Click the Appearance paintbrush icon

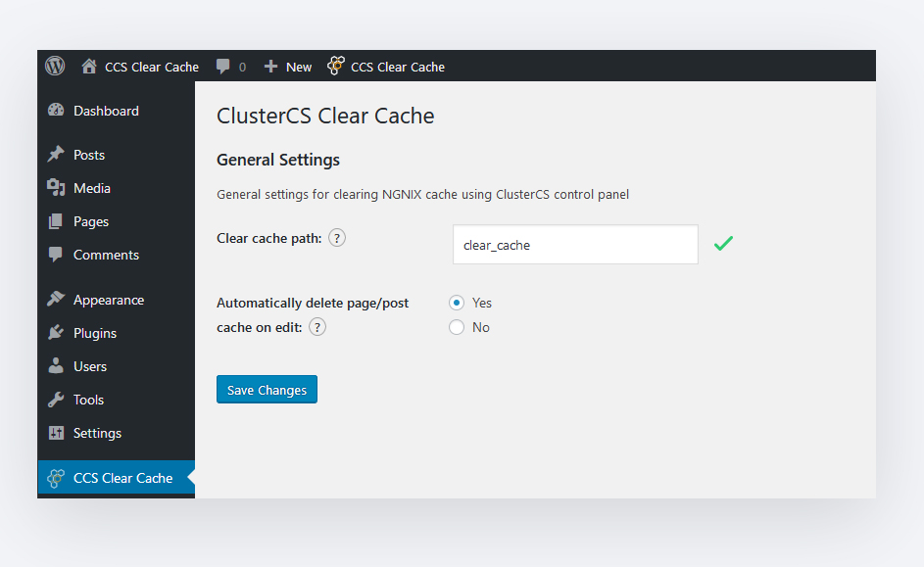pyautogui.click(x=56, y=299)
